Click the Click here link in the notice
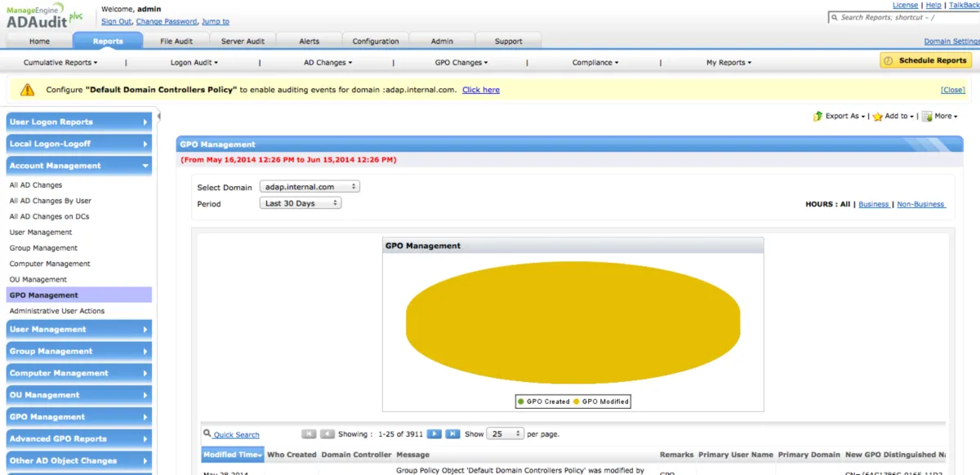 pos(480,90)
